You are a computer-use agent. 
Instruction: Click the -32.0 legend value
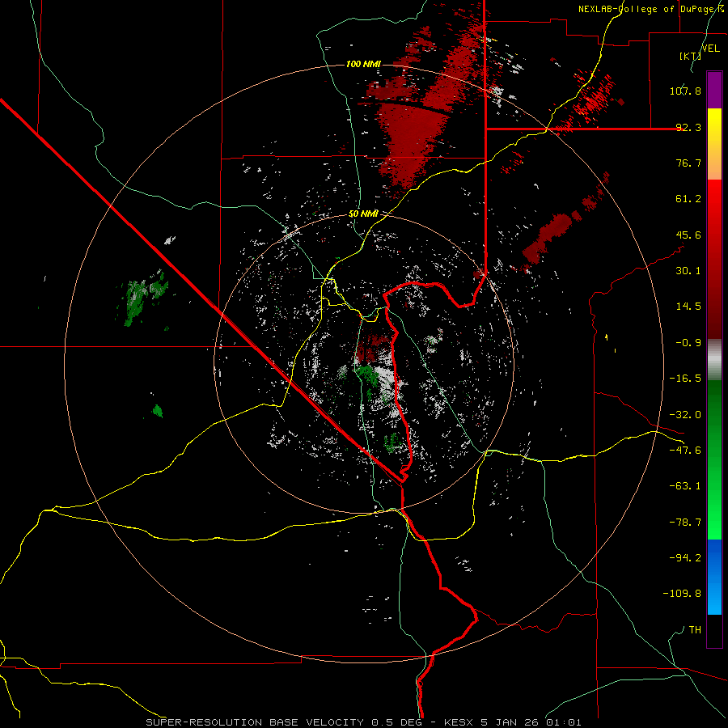(x=685, y=415)
